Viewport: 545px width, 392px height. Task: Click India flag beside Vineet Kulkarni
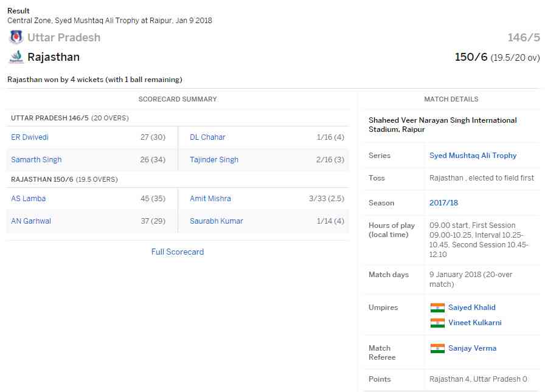coord(437,323)
